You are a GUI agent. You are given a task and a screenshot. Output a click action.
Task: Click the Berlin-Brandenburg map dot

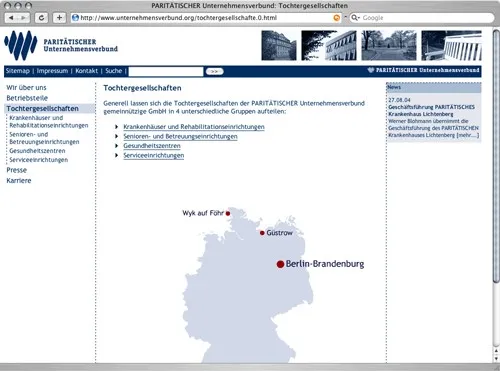point(280,264)
